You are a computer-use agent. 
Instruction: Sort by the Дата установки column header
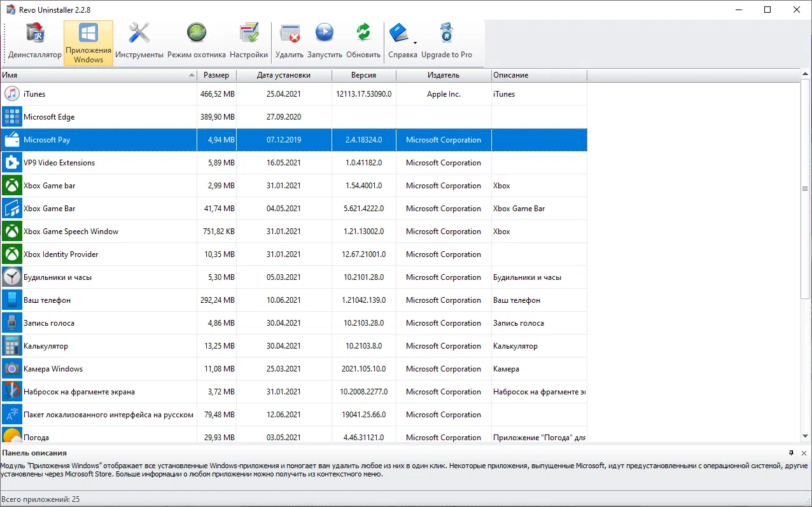coord(284,75)
